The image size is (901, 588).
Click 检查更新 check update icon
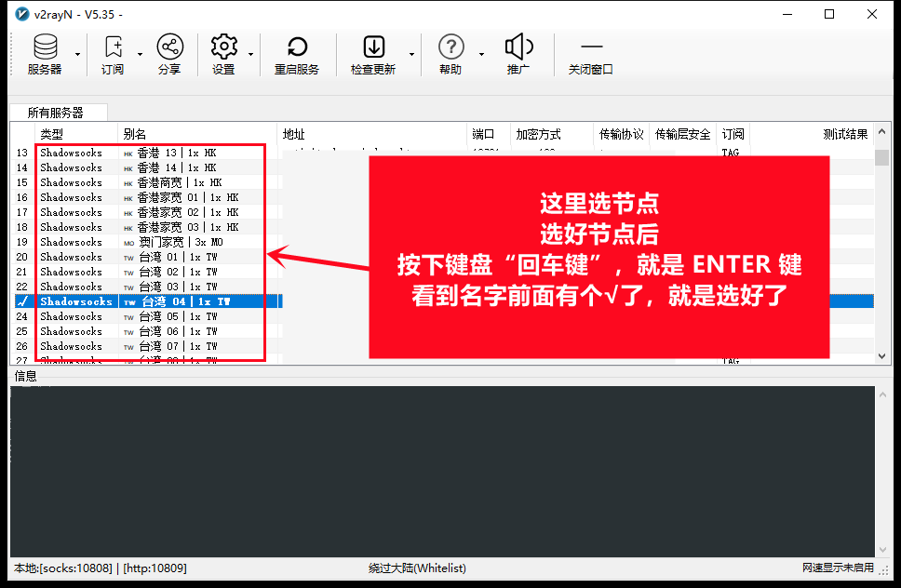pos(373,53)
